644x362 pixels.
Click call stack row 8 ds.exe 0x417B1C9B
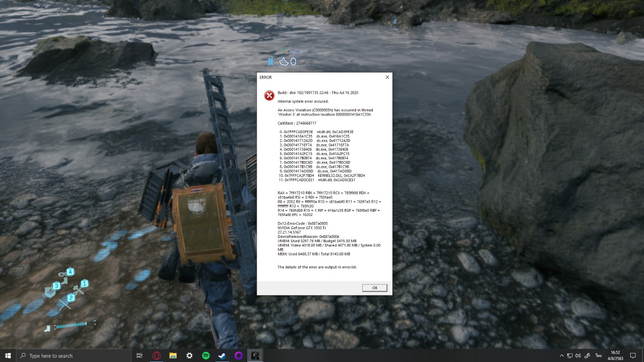[314, 167]
